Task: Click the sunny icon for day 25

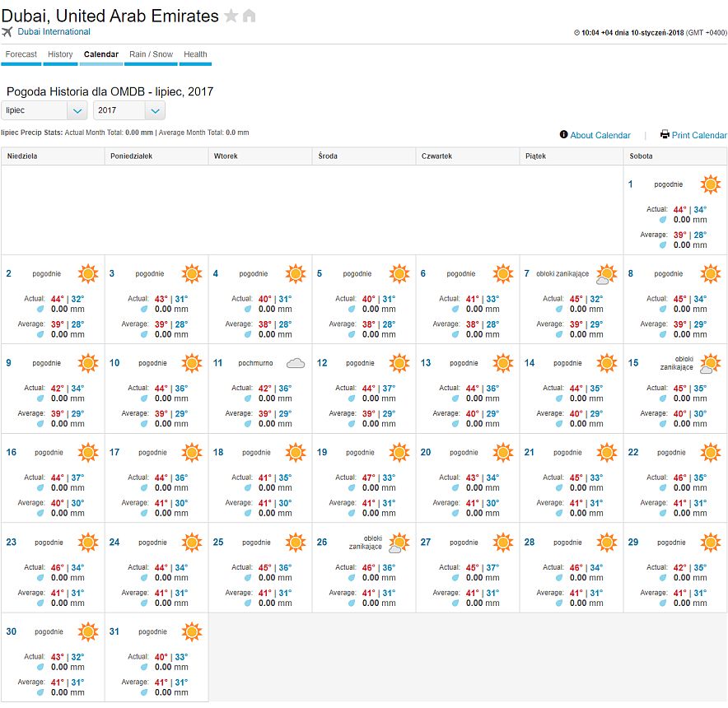Action: [296, 543]
